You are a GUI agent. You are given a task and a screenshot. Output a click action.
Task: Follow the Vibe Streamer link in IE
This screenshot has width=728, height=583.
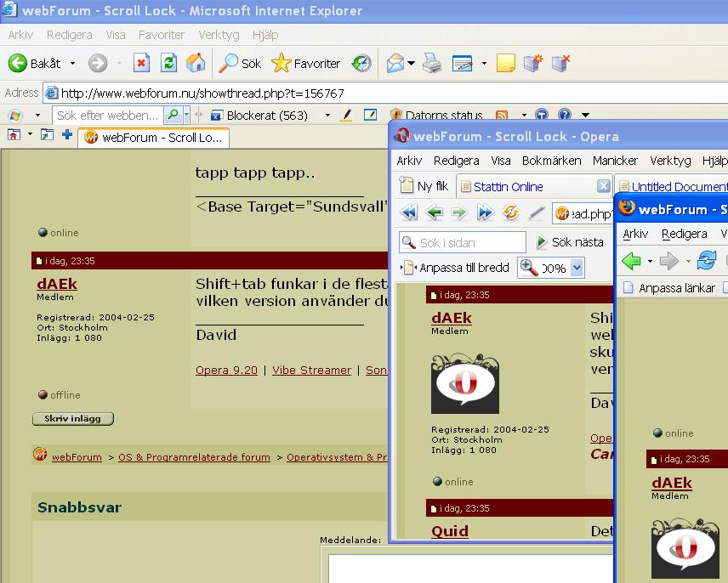pyautogui.click(x=311, y=371)
